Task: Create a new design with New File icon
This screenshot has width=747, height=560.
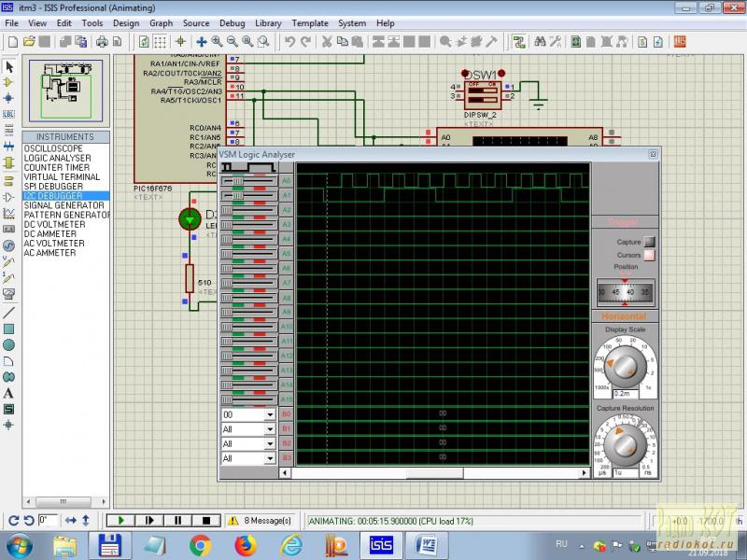Action: coord(13,42)
